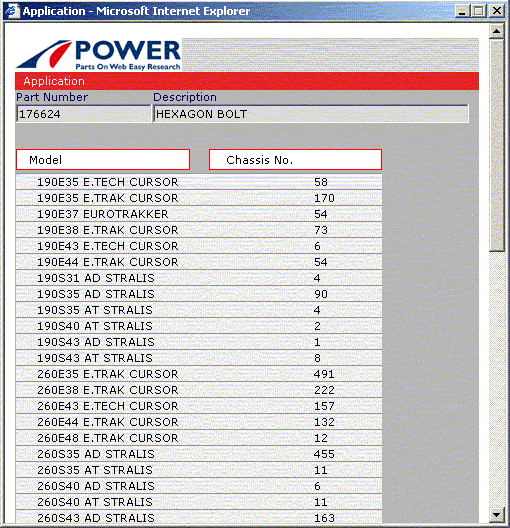Select the 260E35 E.TRAK CURSOR row
The image size is (510, 528).
199,374
